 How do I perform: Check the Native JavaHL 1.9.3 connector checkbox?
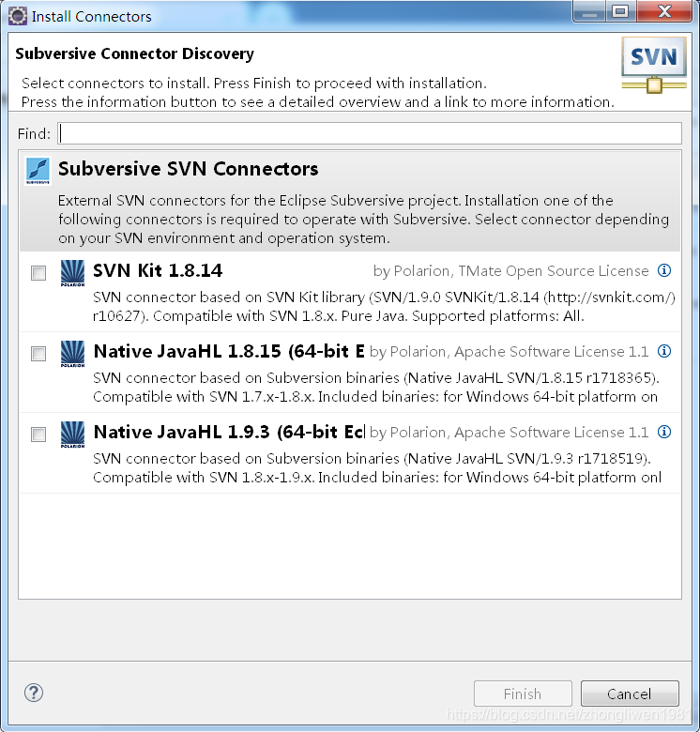[38, 435]
